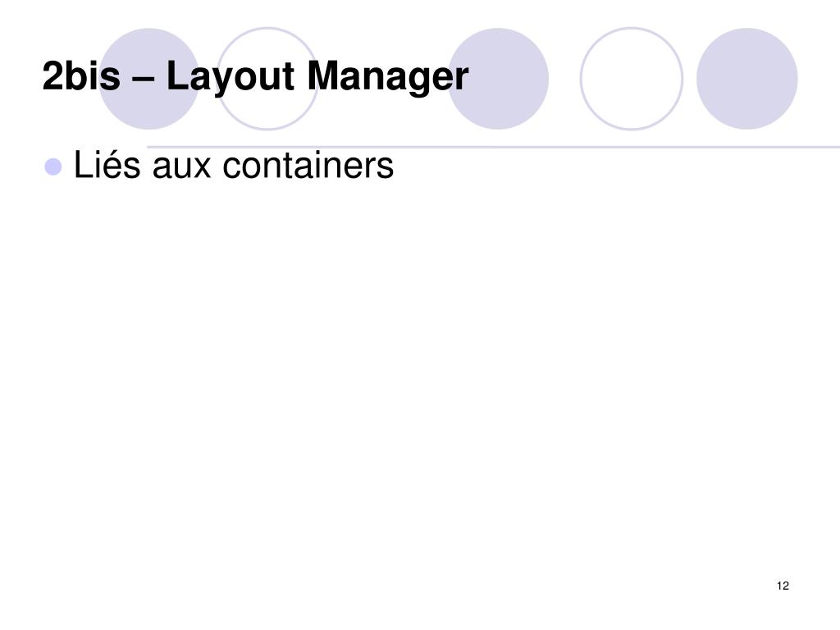840x630 pixels.
Task: Select the word "Layout" in the title
Action: [231, 78]
